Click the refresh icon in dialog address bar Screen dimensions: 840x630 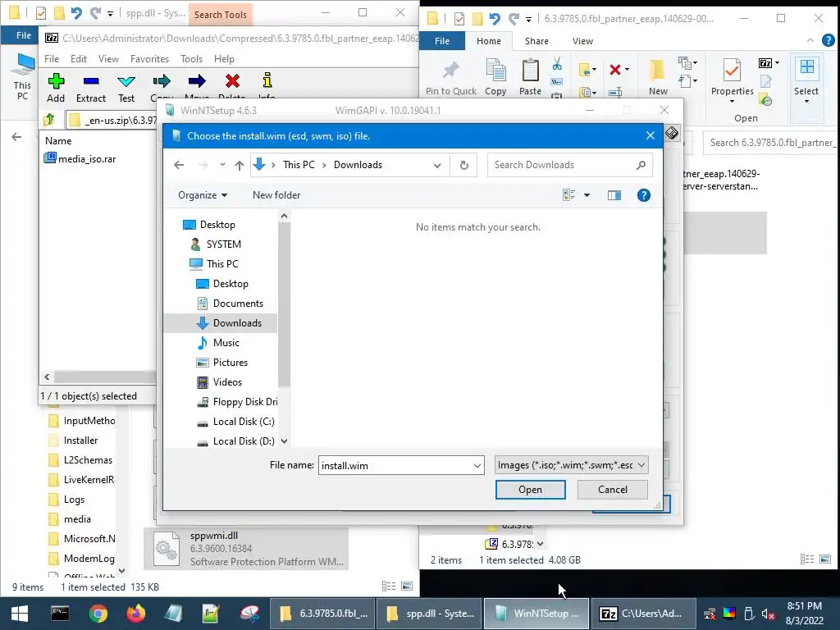point(464,165)
